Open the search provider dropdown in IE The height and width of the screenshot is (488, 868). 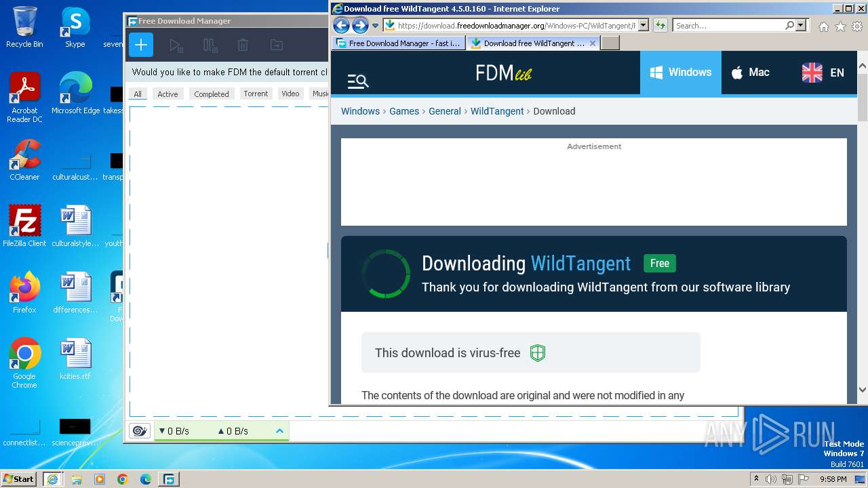click(801, 26)
